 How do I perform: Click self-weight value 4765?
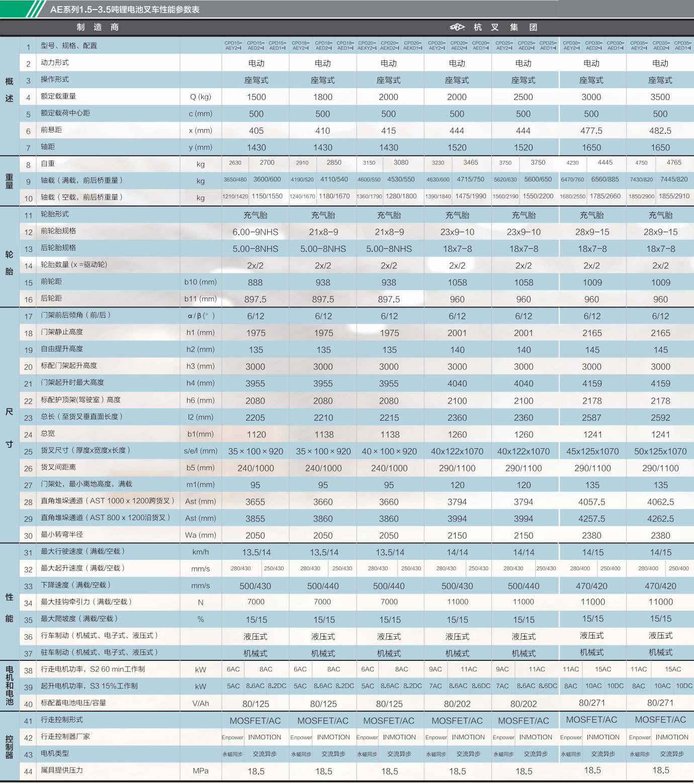[x=674, y=163]
